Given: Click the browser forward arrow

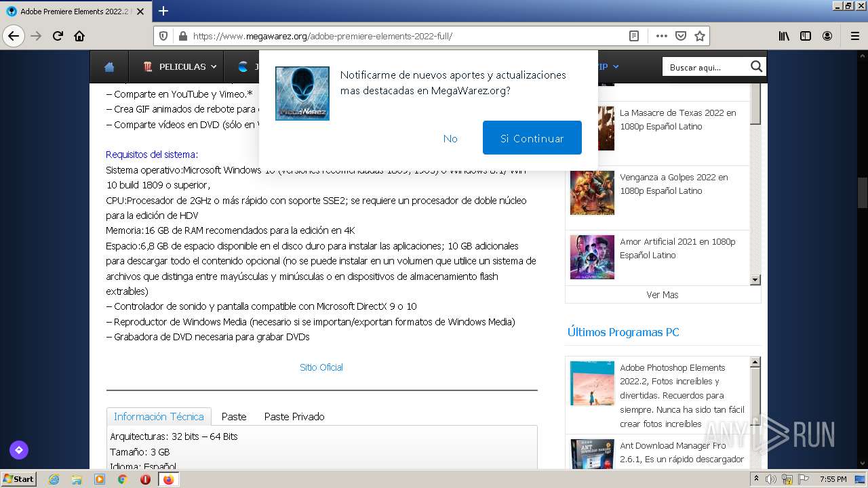Looking at the screenshot, I should click(36, 36).
